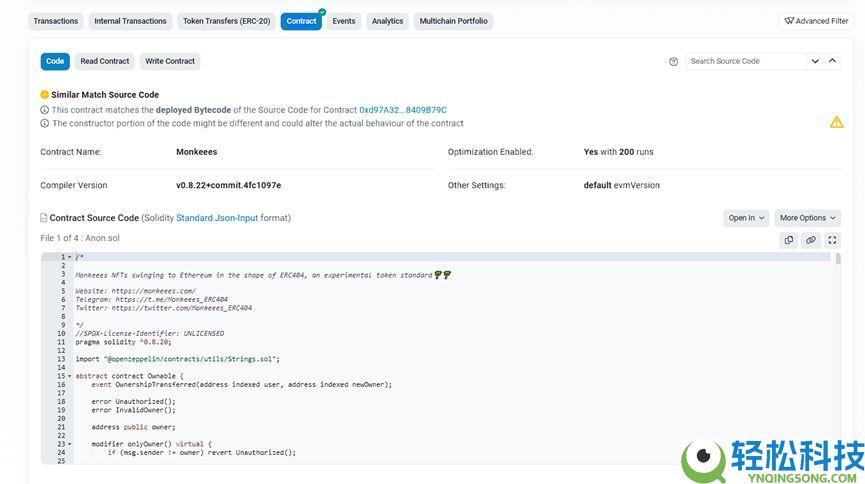Image resolution: width=865 pixels, height=484 pixels.
Task: Select 'default evmVersion' setting text
Action: (622, 185)
